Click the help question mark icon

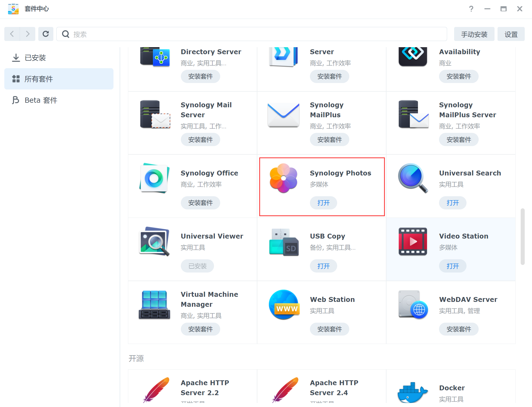click(471, 9)
